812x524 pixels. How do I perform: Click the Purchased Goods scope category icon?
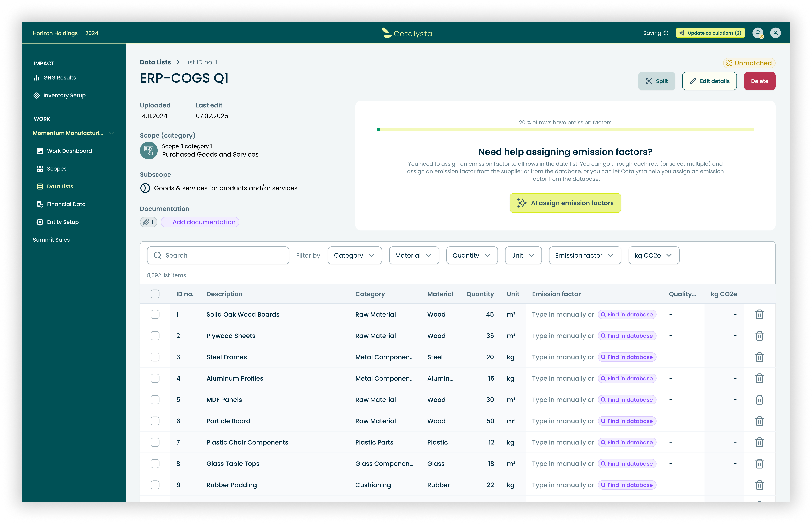click(x=149, y=150)
